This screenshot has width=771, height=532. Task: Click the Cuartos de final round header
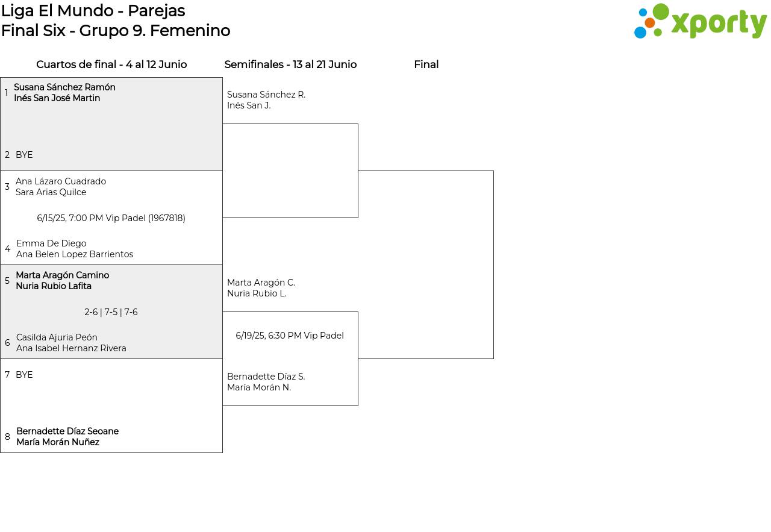tap(111, 64)
